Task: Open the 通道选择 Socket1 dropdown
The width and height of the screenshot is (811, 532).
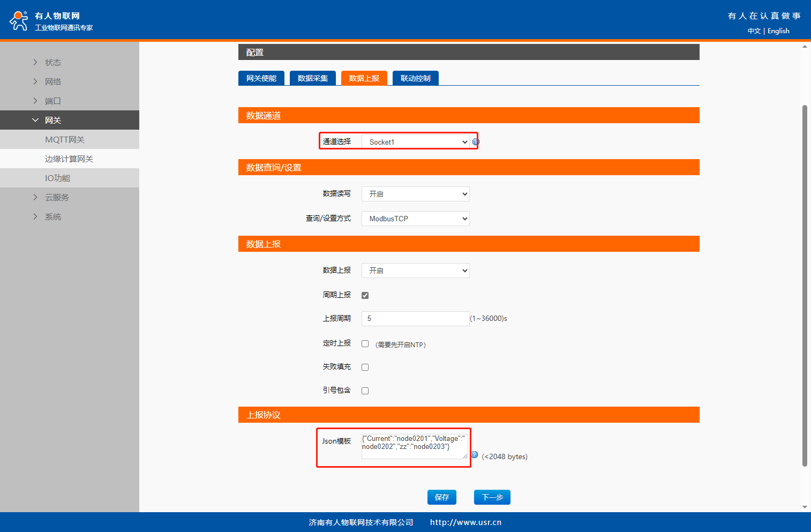Action: click(415, 142)
